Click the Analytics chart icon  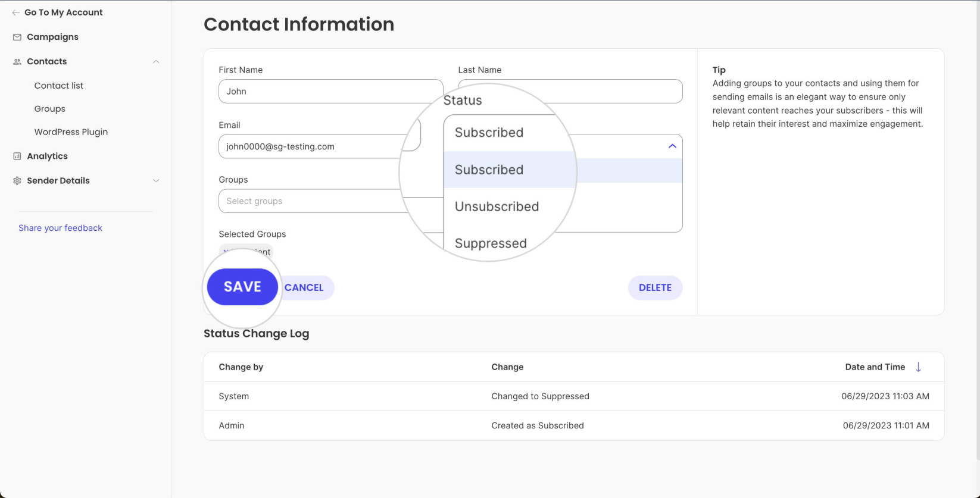click(x=17, y=156)
